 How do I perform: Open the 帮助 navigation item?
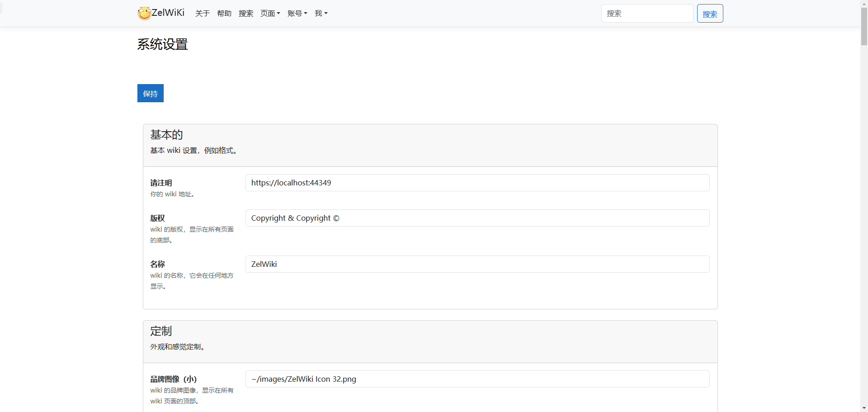point(224,14)
